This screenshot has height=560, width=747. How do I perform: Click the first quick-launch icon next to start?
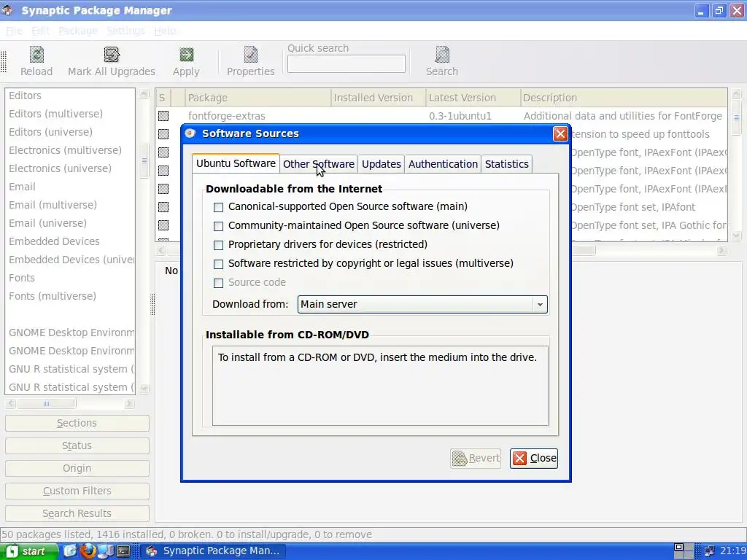(x=69, y=551)
